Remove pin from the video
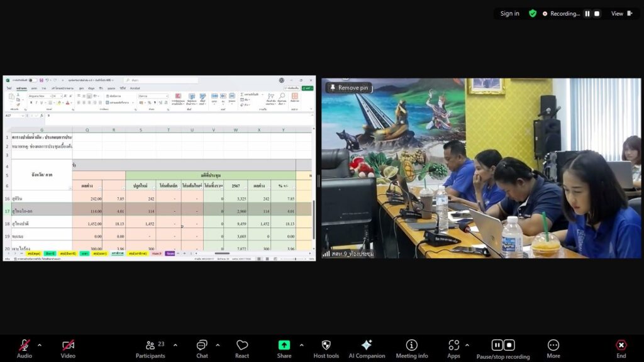Screen dimensions: 644x362 pos(348,88)
